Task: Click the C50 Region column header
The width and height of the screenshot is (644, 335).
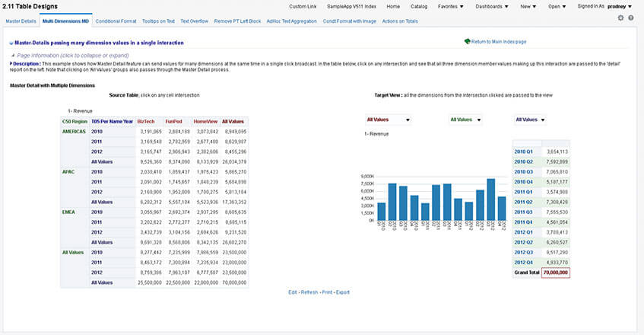Action: [75, 122]
